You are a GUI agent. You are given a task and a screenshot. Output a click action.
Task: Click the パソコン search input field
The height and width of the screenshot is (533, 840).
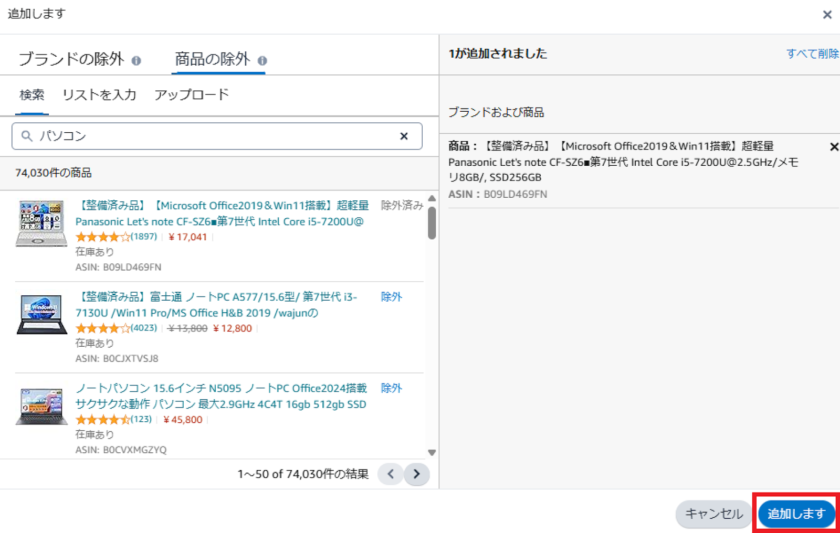coord(215,136)
